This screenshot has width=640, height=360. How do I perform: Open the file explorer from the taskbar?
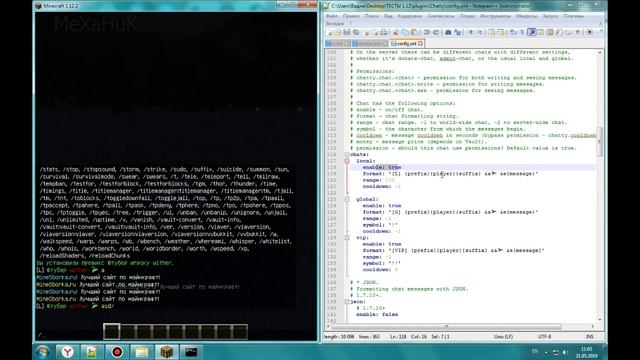coord(142,352)
